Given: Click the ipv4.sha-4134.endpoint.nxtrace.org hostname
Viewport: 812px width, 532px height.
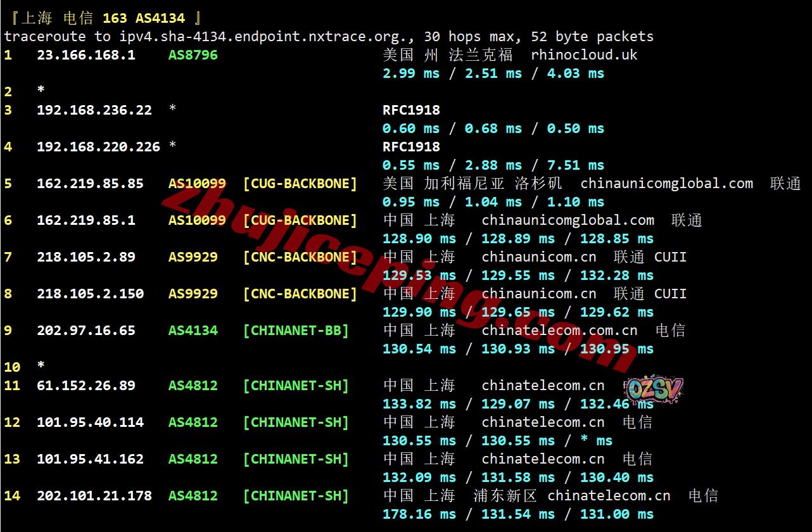Looking at the screenshot, I should 253,37.
